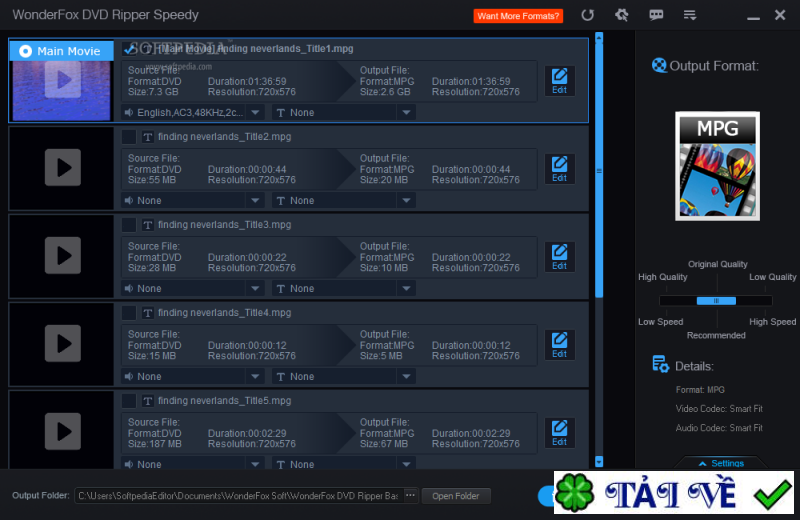
Task: Open the settings gear icon in title bar
Action: [x=621, y=15]
